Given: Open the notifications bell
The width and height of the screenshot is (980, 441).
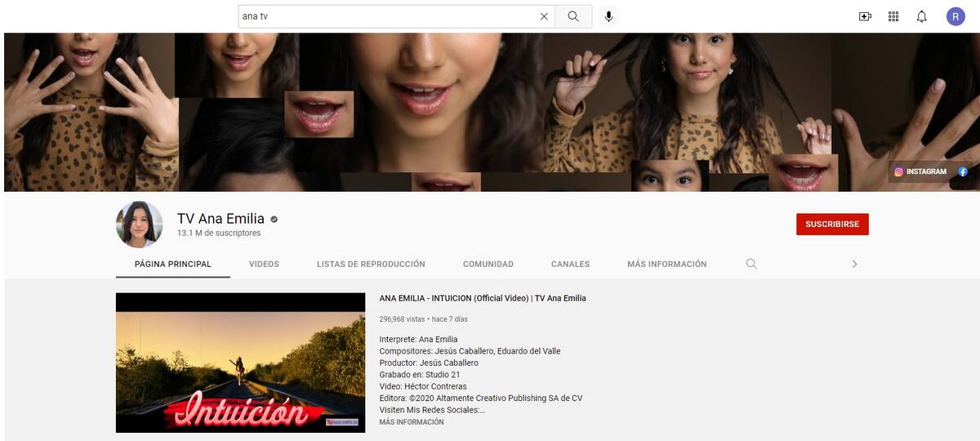Looking at the screenshot, I should pyautogui.click(x=922, y=16).
